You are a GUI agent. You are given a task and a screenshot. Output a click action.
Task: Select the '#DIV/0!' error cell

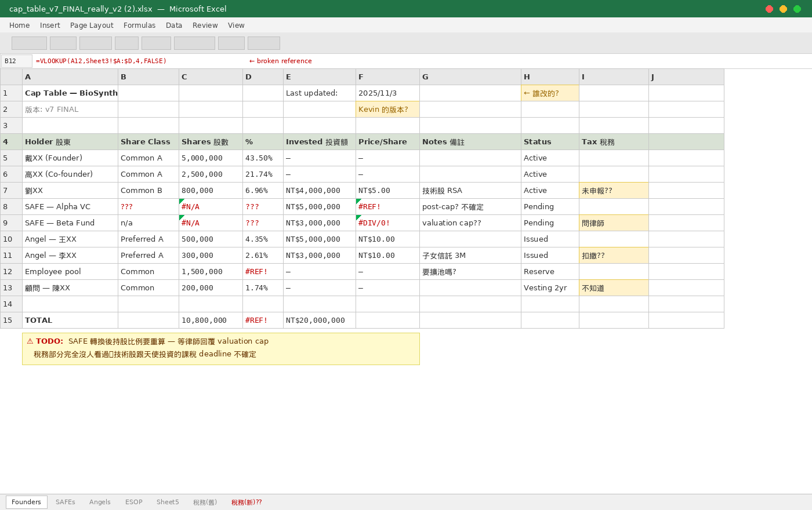click(x=388, y=223)
